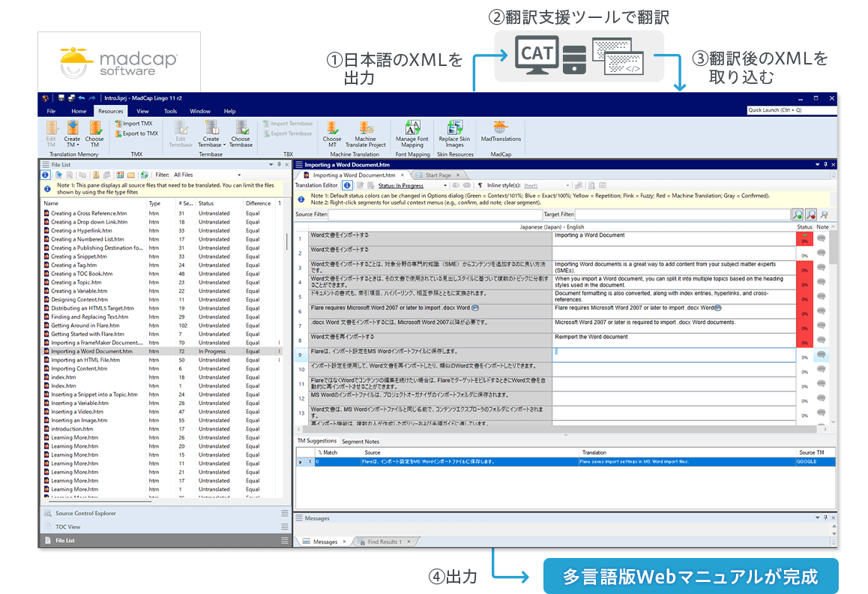The image size is (868, 594).
Task: Close the Importing a Word Document.htm tab
Action: pos(403,175)
